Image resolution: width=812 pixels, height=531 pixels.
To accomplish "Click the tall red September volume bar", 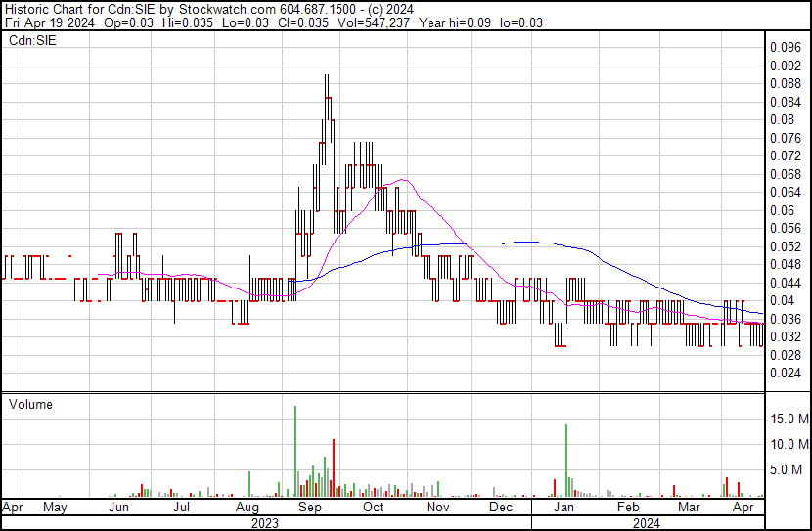I will 334,467.
